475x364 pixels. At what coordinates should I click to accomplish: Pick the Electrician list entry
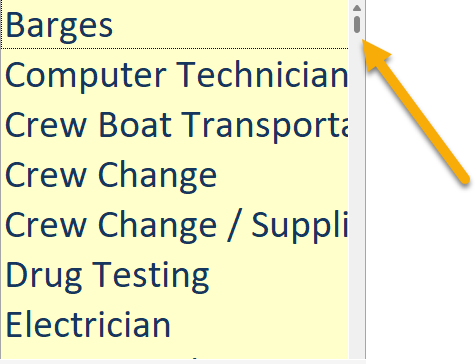click(x=175, y=325)
